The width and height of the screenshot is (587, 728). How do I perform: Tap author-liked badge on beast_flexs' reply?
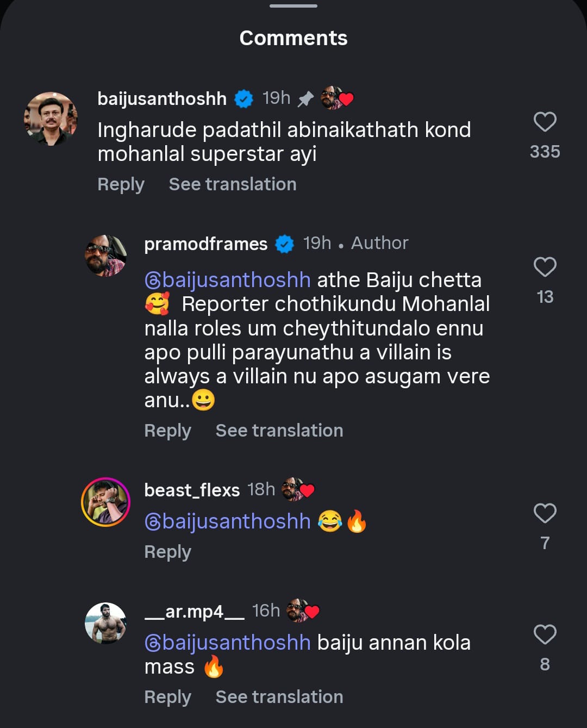pyautogui.click(x=298, y=490)
